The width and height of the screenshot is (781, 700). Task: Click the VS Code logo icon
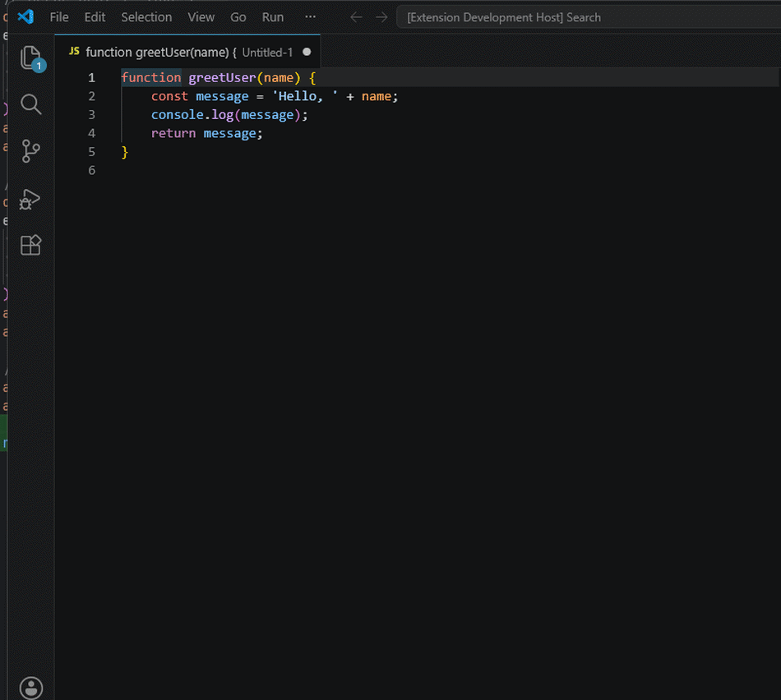25,17
